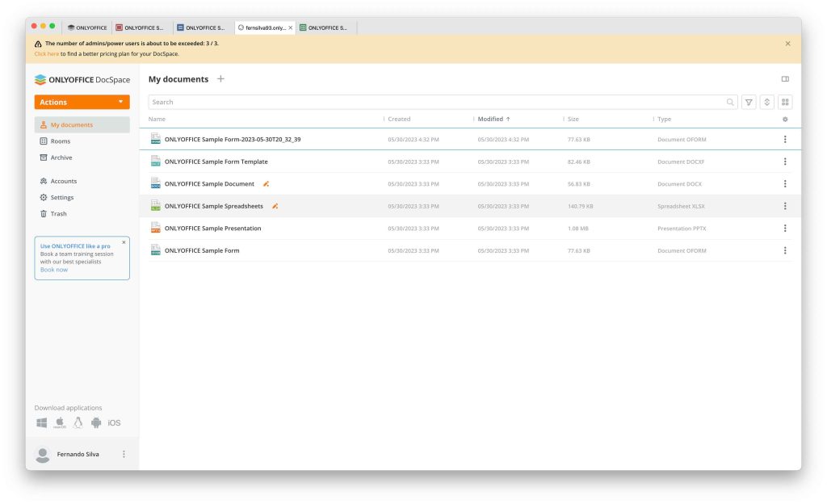Image resolution: width=827 pixels, height=504 pixels.
Task: Go to Archive section
Action: [61, 157]
